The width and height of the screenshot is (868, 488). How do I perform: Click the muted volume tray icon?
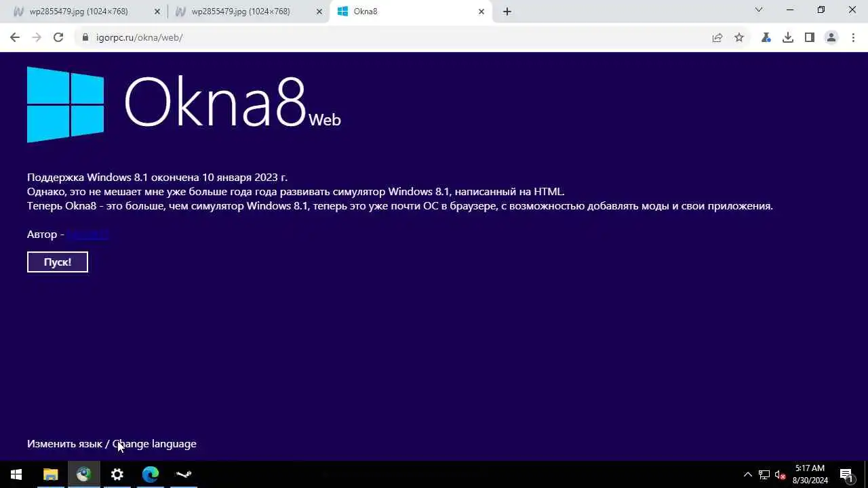781,474
